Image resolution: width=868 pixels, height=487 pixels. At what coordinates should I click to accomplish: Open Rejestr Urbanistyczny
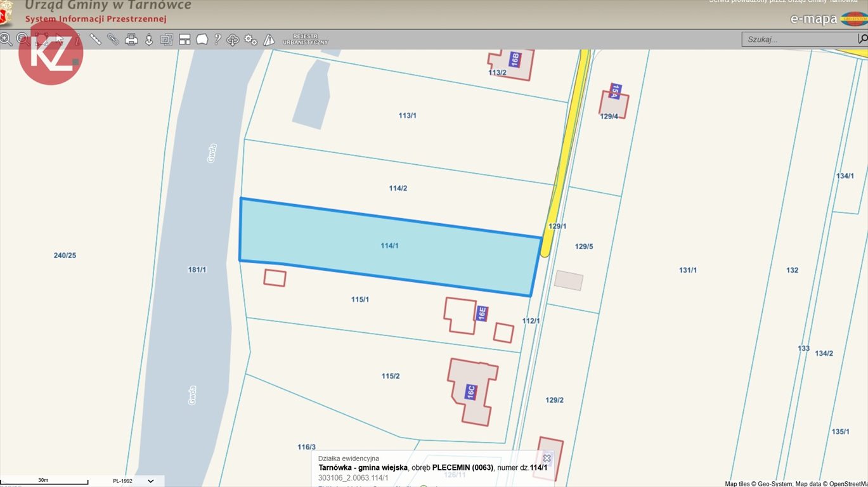306,39
